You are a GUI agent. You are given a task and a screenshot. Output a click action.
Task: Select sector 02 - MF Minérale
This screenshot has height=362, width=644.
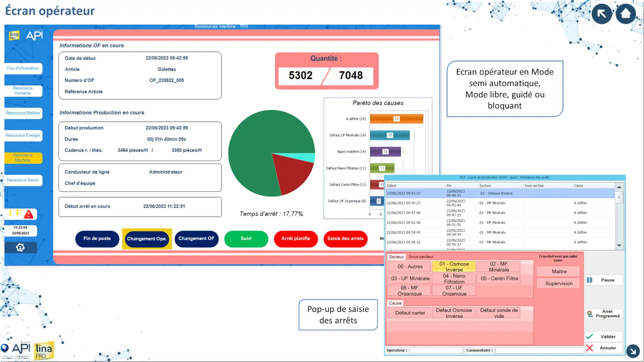499,267
